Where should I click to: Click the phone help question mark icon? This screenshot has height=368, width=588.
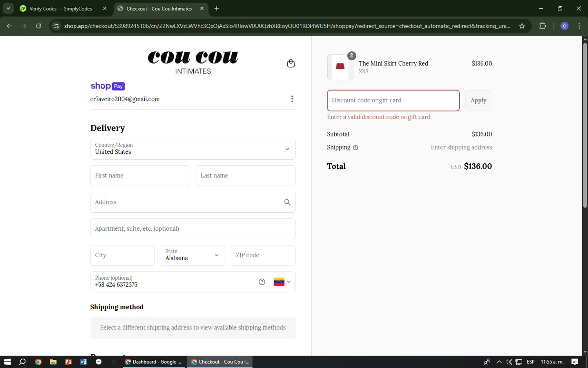(262, 282)
